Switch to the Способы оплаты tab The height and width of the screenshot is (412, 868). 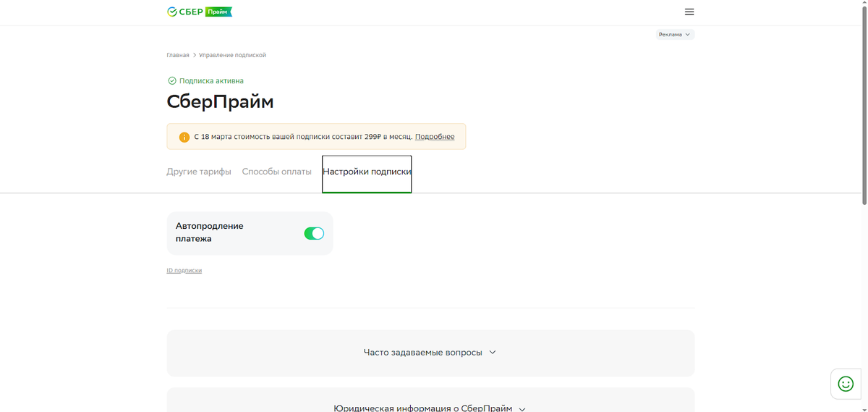(276, 172)
